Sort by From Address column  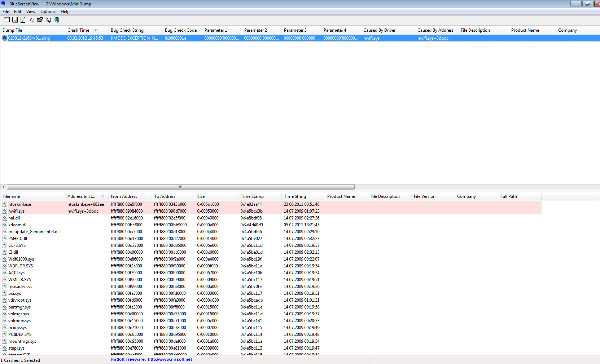130,196
